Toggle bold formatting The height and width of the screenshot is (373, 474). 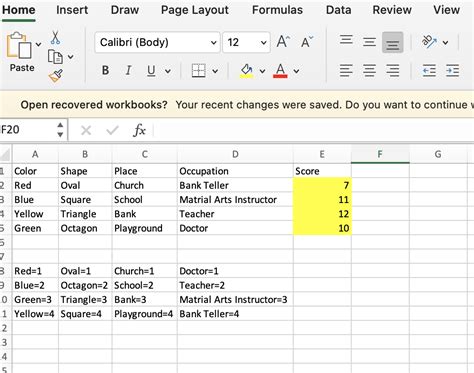[x=105, y=70]
